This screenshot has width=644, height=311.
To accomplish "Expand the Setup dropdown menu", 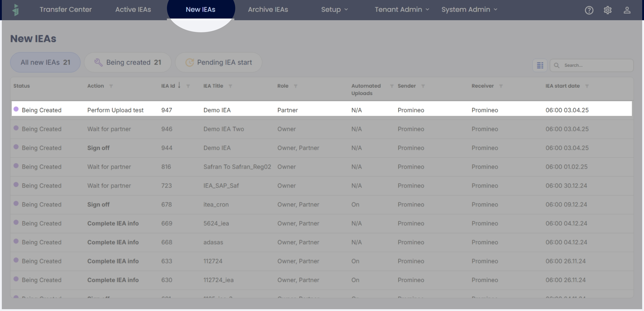I will click(x=334, y=10).
